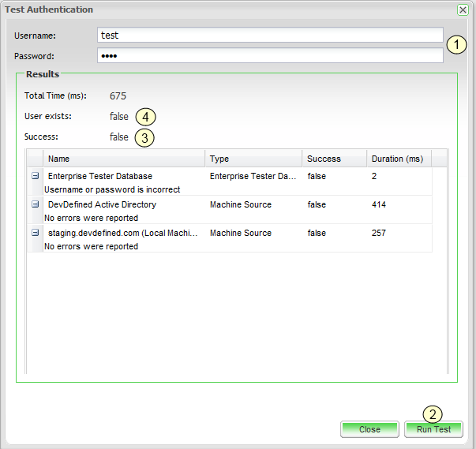The image size is (476, 449).
Task: Click the numbered callout 1 marker
Action: (455, 45)
